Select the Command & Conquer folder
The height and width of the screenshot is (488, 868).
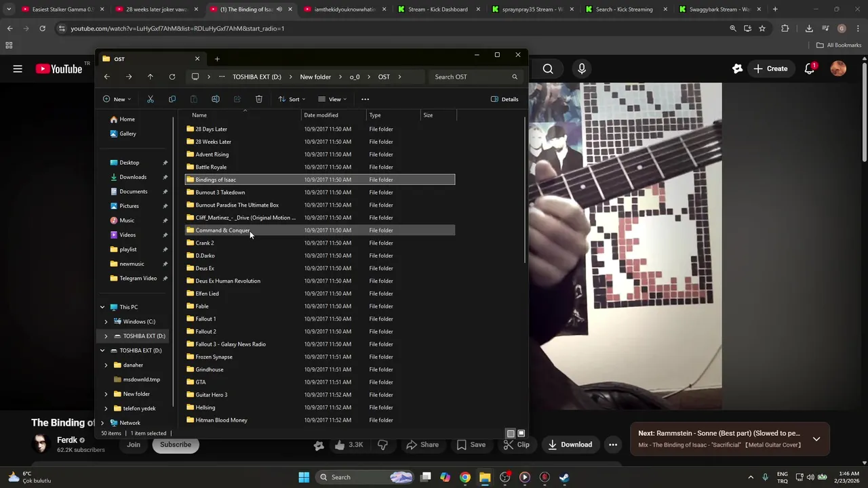click(x=319, y=230)
